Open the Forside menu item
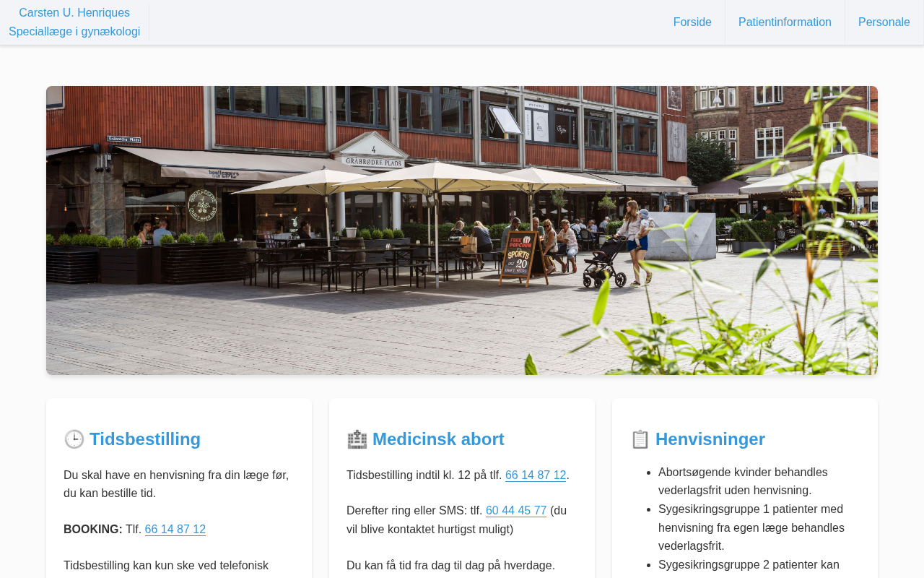Screen dimensions: 924x578 click(x=692, y=22)
